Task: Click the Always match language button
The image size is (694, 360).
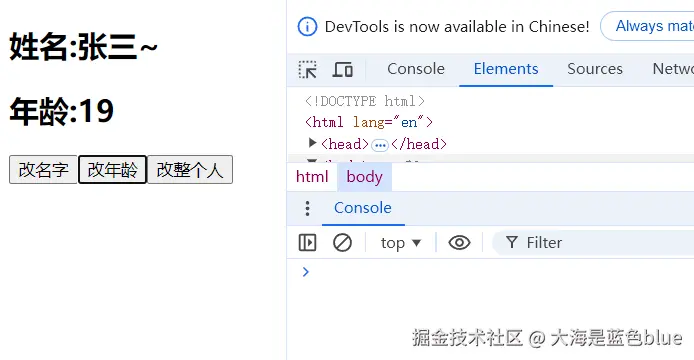Action: click(x=647, y=26)
